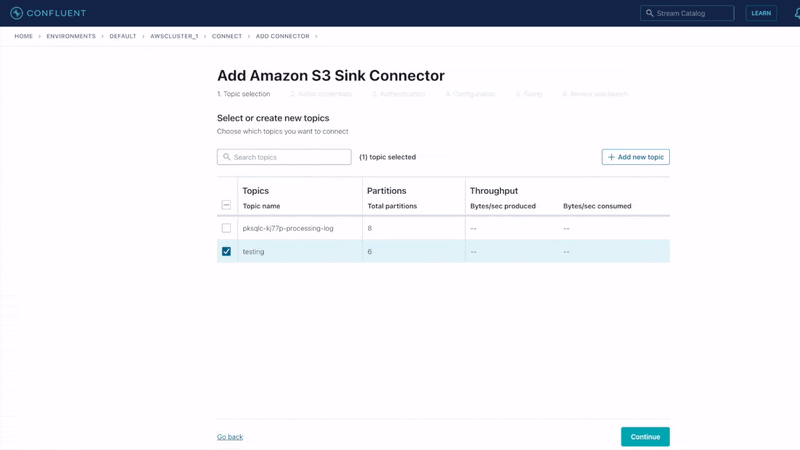800x450 pixels.
Task: Click ADD CONNECTOR breadcrumb
Action: [x=283, y=36]
